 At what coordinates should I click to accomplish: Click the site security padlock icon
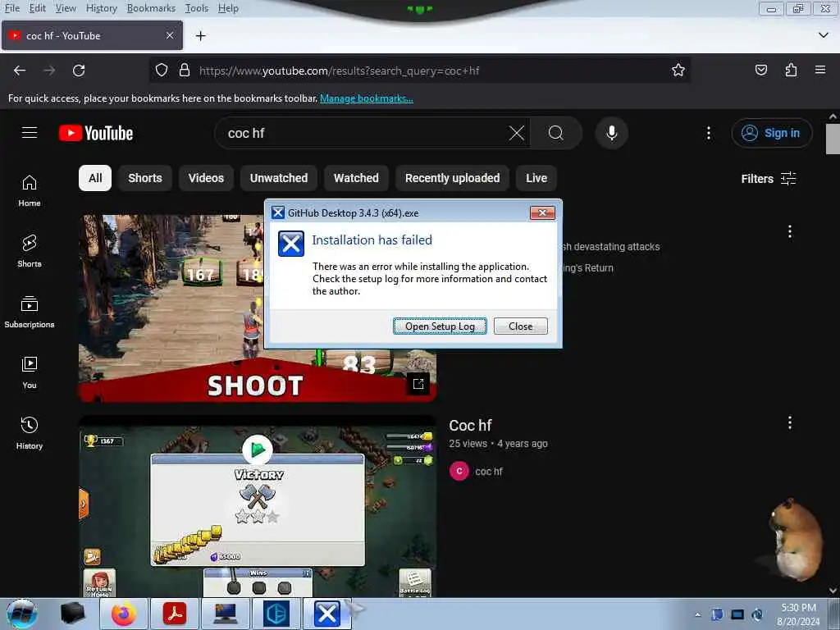tap(185, 71)
